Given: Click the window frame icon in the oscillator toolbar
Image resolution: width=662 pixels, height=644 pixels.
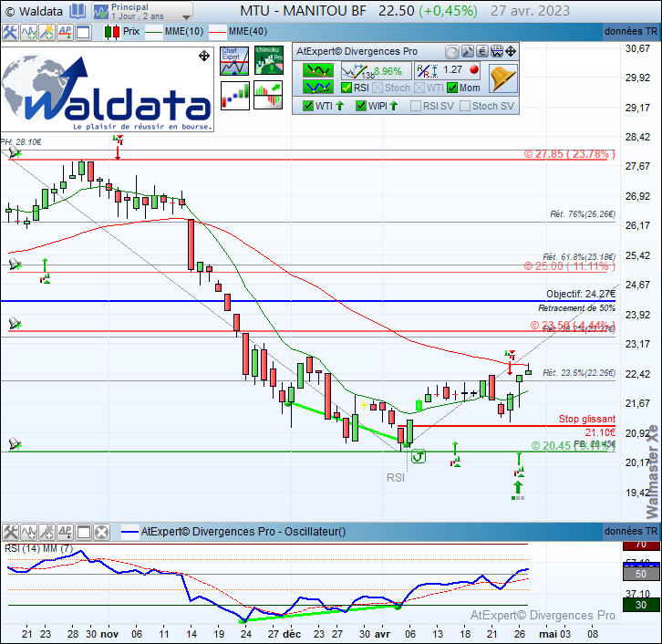Looking at the screenshot, I should point(83,532).
